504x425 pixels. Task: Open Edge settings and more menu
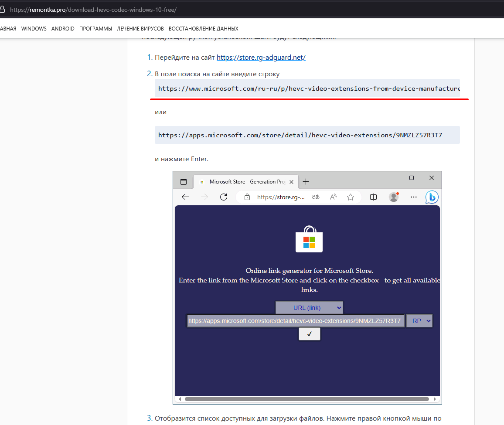click(x=414, y=197)
